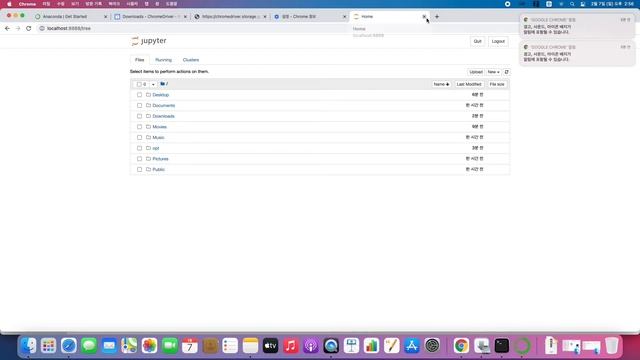
Task: Open Photos from the dock
Action: point(149,346)
